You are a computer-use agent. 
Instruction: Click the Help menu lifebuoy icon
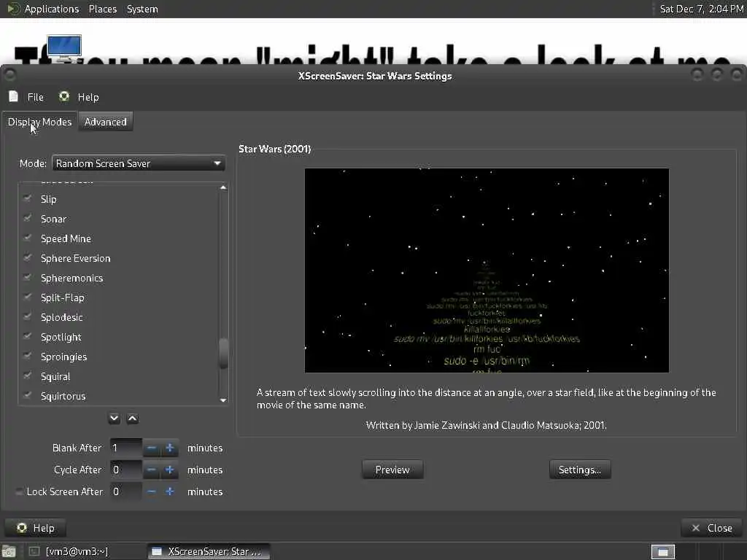pyautogui.click(x=64, y=97)
